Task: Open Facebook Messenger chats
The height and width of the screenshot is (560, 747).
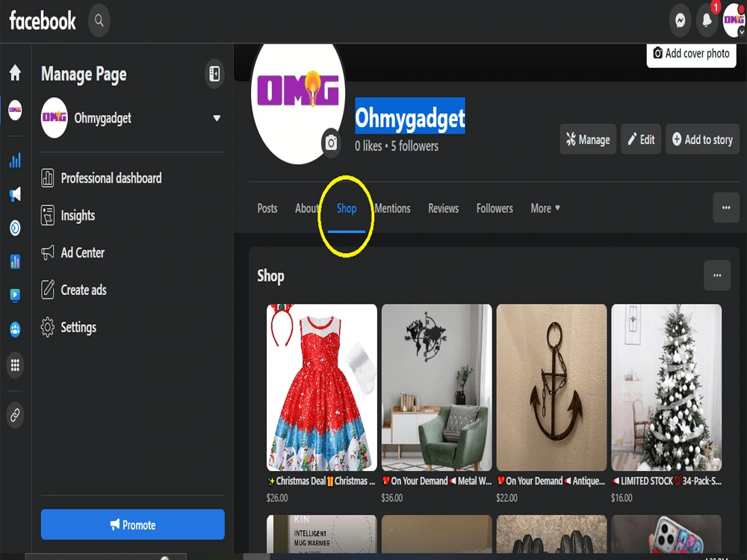Action: click(x=680, y=20)
